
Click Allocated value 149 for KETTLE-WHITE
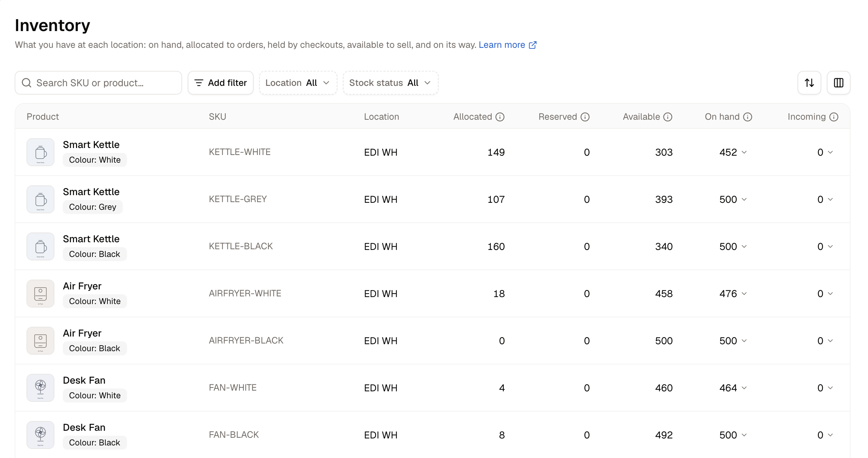[x=496, y=152]
